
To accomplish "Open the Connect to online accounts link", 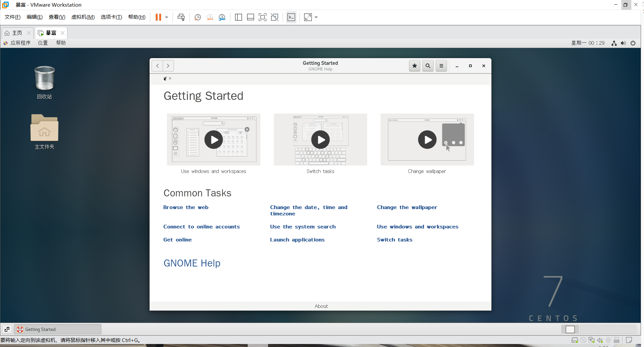I will click(x=202, y=227).
